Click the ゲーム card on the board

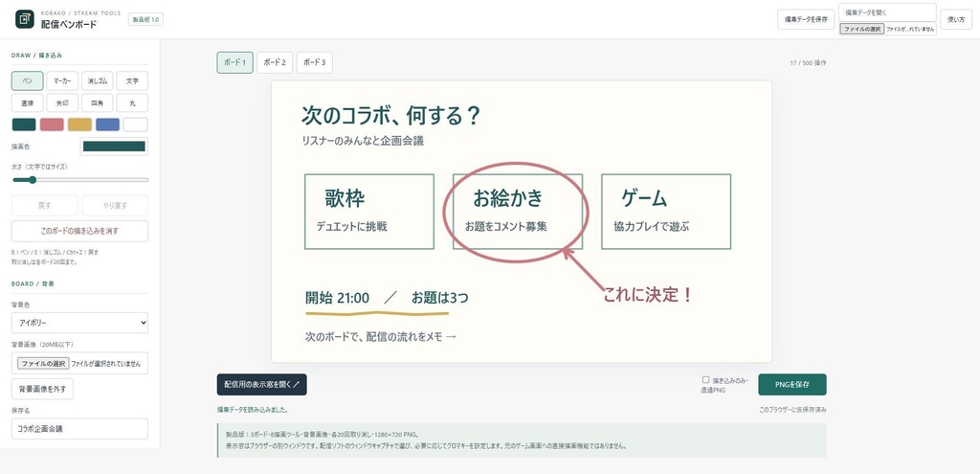666,212
